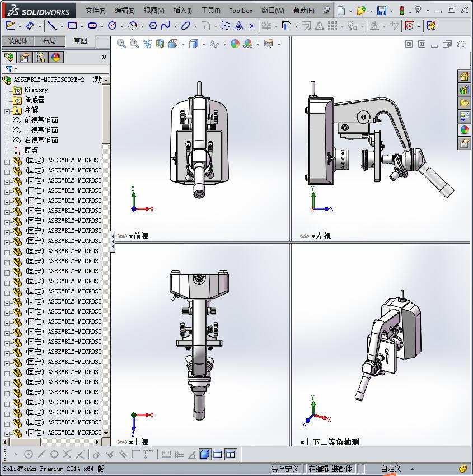Screen dimensions: 473x476
Task: Select the Straight Slot tool
Action: coord(92,26)
